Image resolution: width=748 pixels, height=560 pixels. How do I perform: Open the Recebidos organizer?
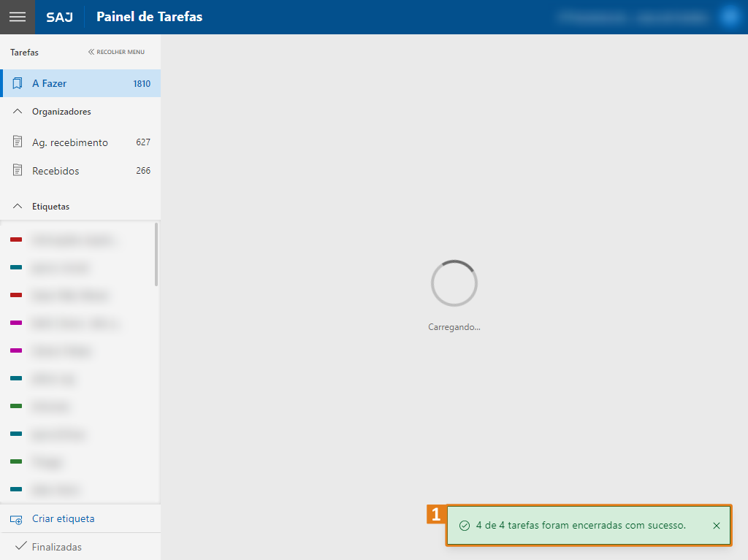[x=56, y=171]
